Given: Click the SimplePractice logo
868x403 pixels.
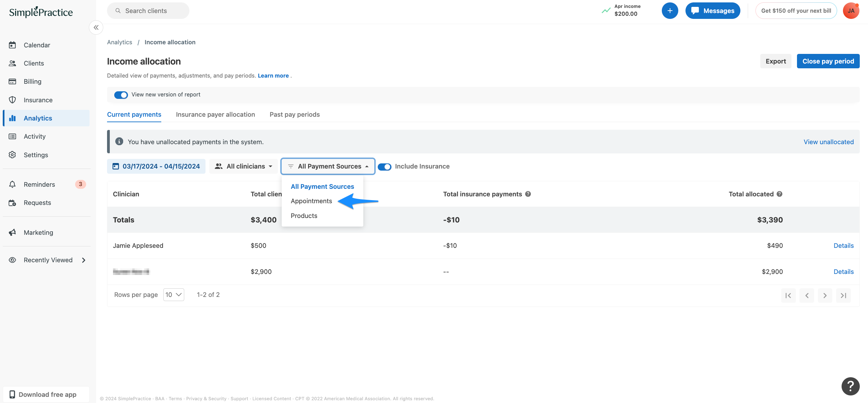Looking at the screenshot, I should click(41, 12).
